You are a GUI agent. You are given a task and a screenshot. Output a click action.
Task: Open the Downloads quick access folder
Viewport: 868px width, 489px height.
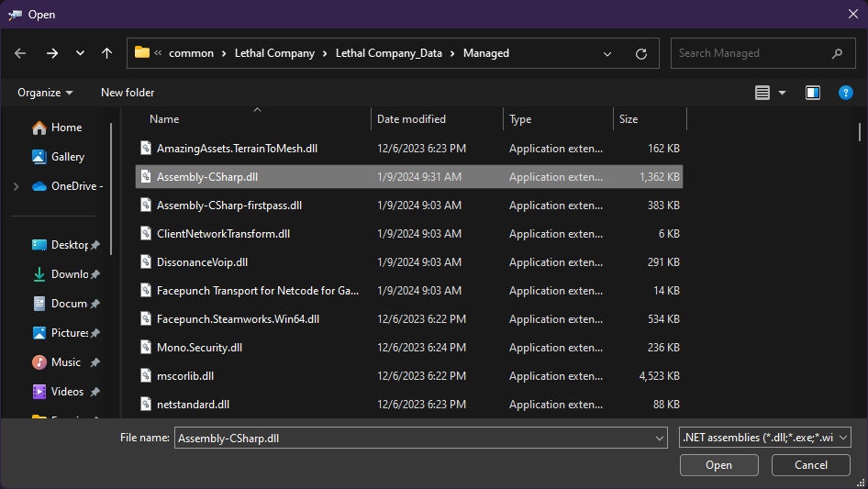[65, 274]
